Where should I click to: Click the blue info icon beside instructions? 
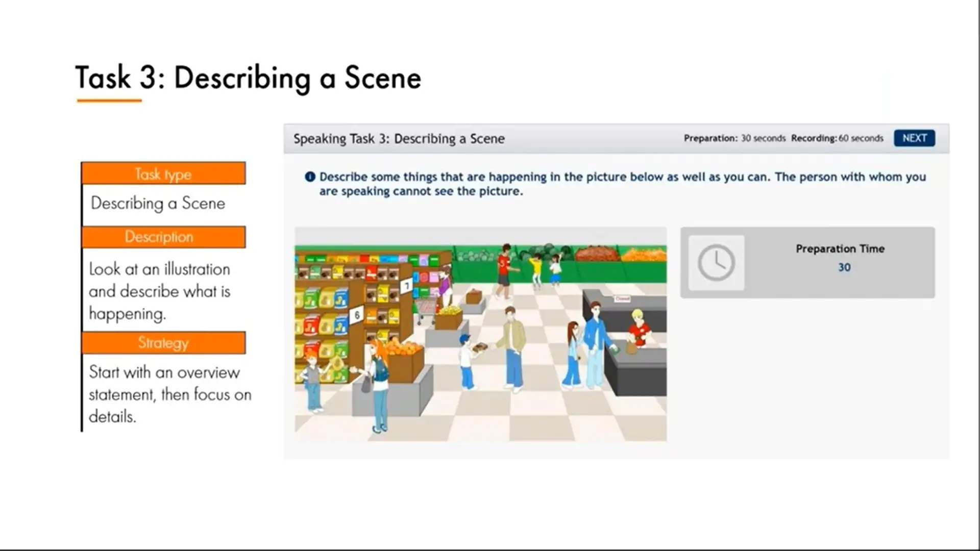pos(310,177)
